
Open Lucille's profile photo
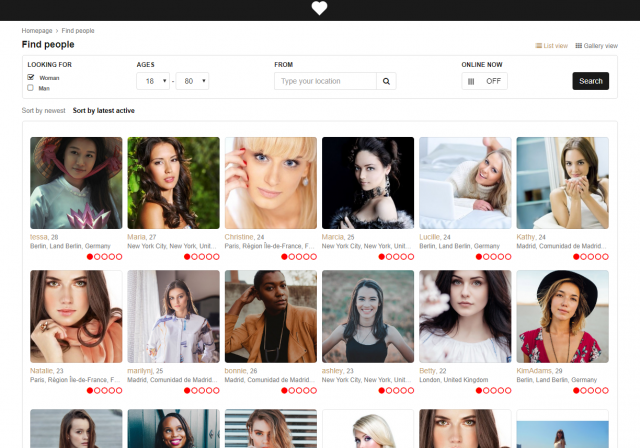tap(465, 183)
